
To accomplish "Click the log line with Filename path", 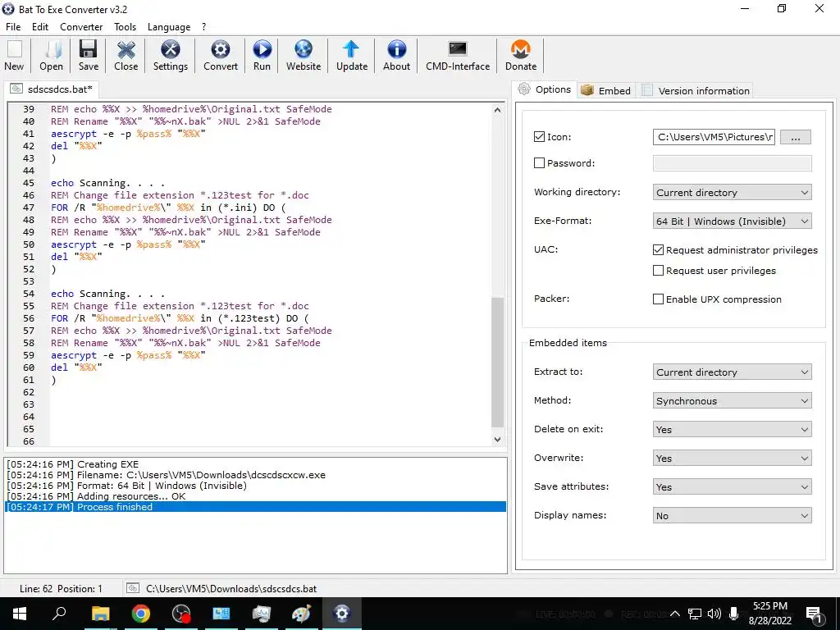I will tap(256, 475).
